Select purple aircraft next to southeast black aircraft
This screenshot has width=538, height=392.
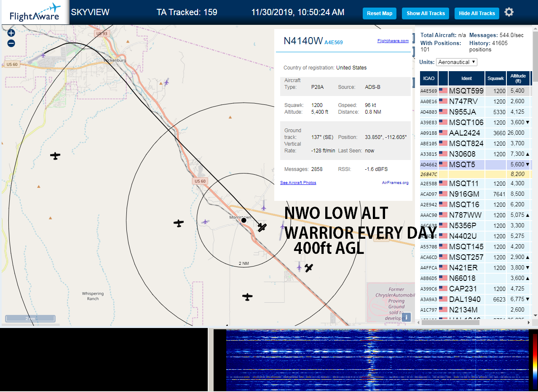tap(299, 267)
